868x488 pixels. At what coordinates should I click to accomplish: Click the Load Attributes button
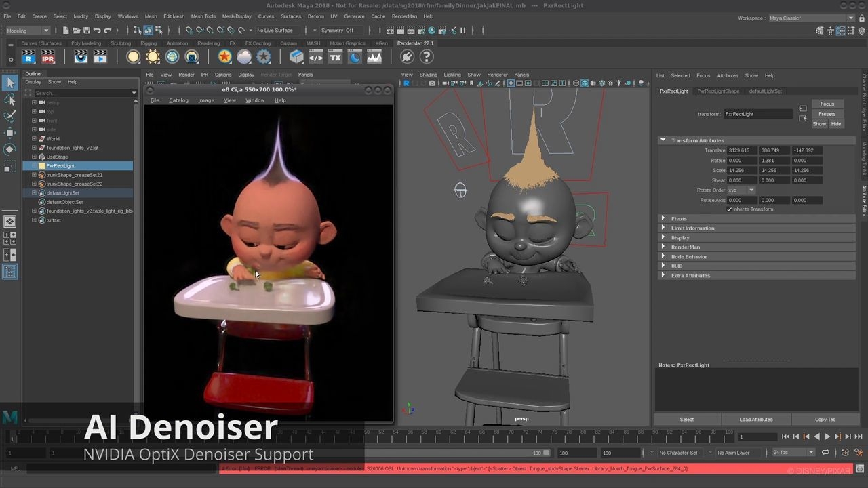[755, 420]
